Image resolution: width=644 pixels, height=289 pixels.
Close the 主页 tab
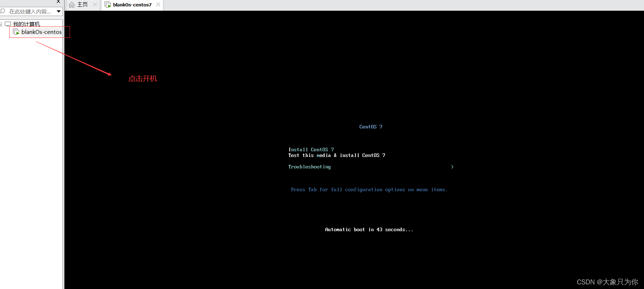pos(95,5)
